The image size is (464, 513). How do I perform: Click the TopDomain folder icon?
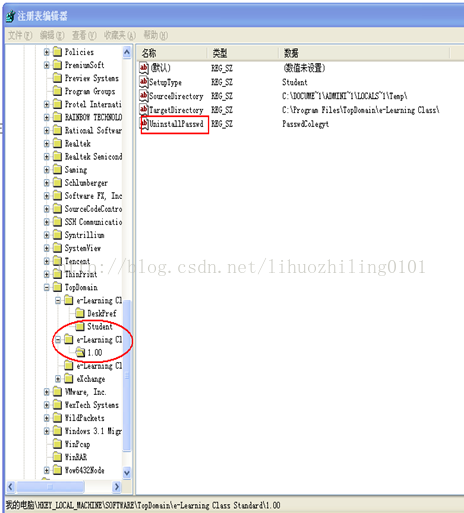coord(58,287)
